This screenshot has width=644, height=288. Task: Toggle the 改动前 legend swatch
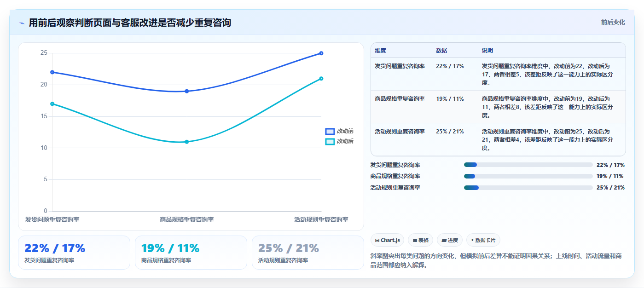coord(330,132)
